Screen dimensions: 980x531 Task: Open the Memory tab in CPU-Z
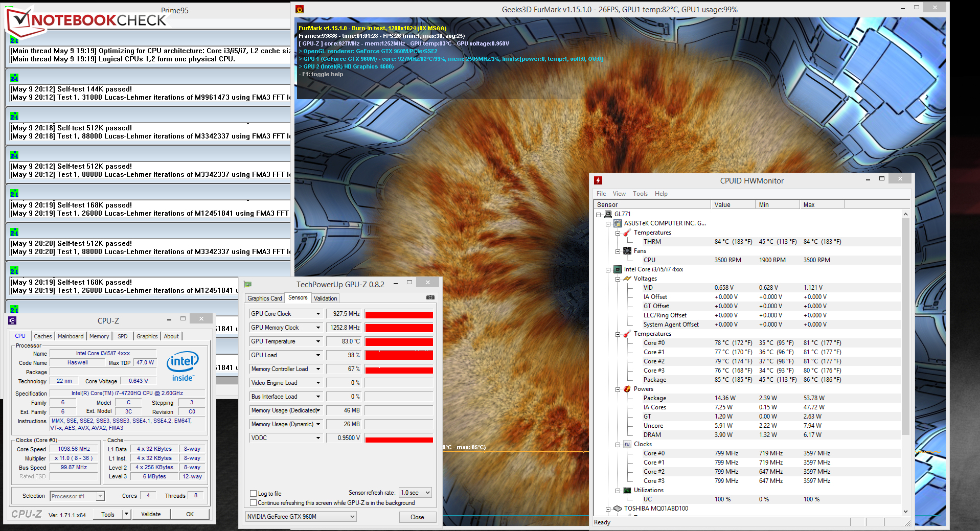[99, 336]
